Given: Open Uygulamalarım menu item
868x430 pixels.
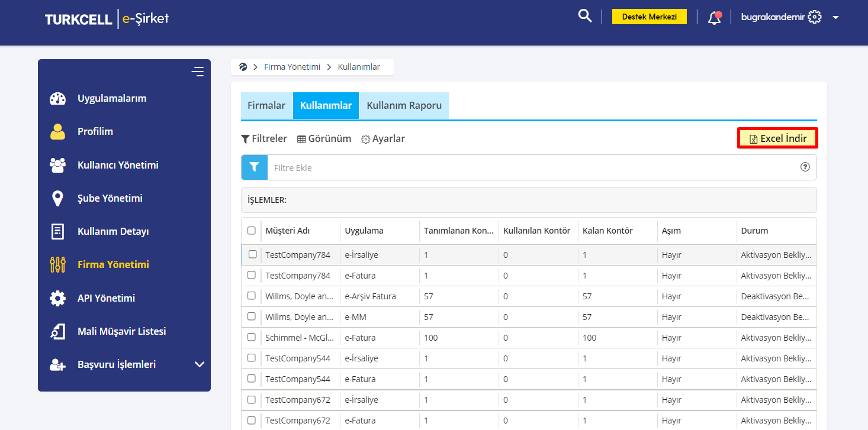Looking at the screenshot, I should pyautogui.click(x=112, y=98).
